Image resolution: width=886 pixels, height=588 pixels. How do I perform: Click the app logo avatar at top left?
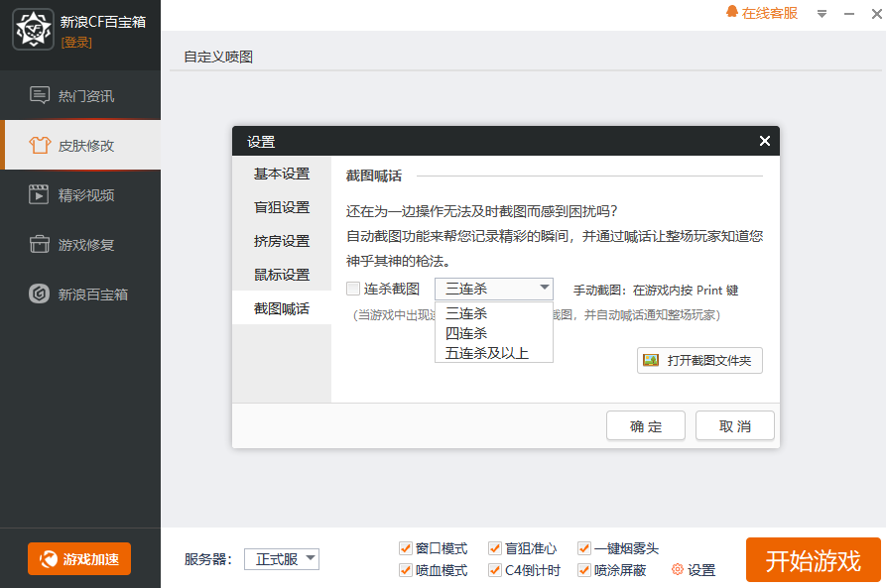[x=33, y=30]
